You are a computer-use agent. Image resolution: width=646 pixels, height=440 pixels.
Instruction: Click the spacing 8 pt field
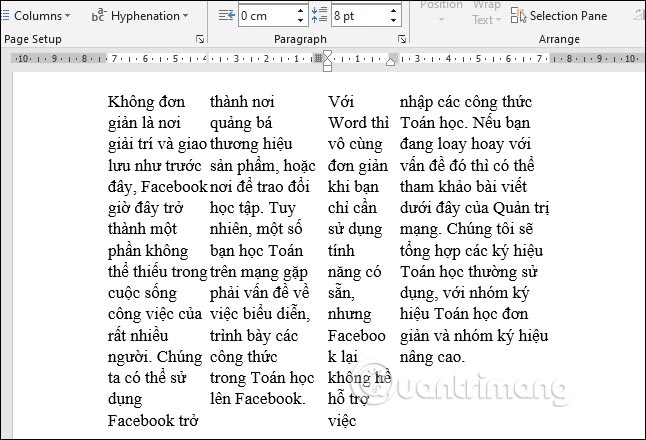coord(360,16)
